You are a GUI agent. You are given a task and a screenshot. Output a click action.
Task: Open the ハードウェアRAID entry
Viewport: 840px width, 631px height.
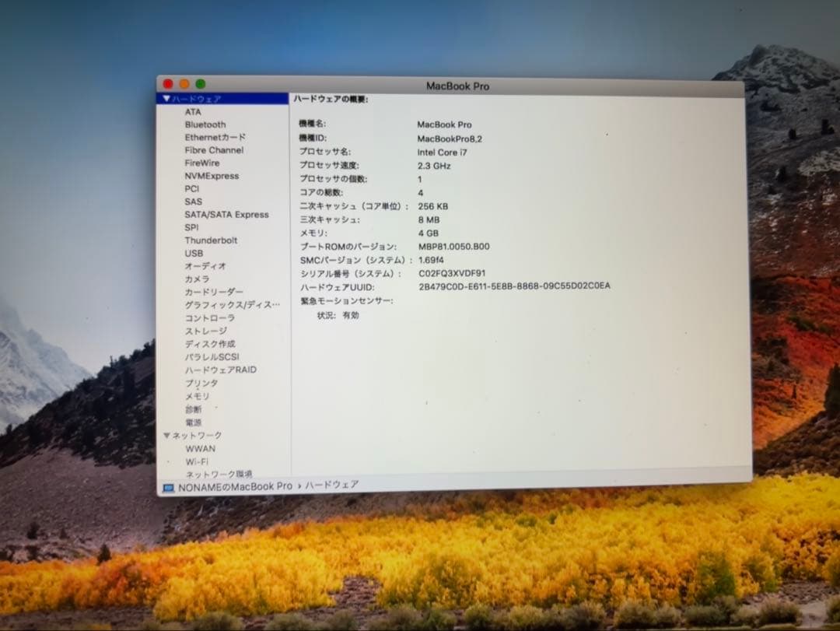tap(221, 370)
